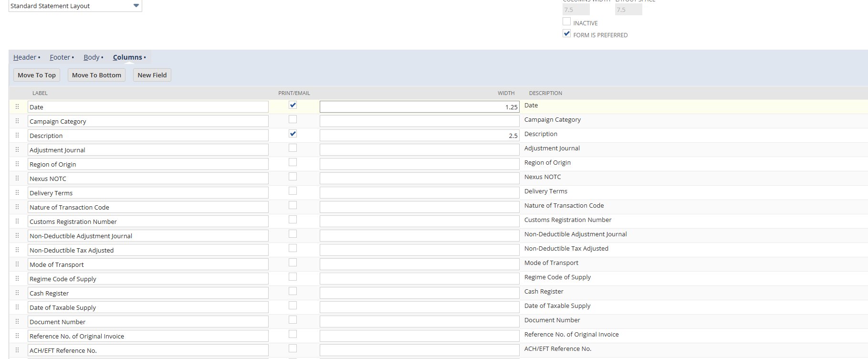The image size is (868, 359).
Task: Click ACH/EFT Reference No. description text
Action: [558, 349]
